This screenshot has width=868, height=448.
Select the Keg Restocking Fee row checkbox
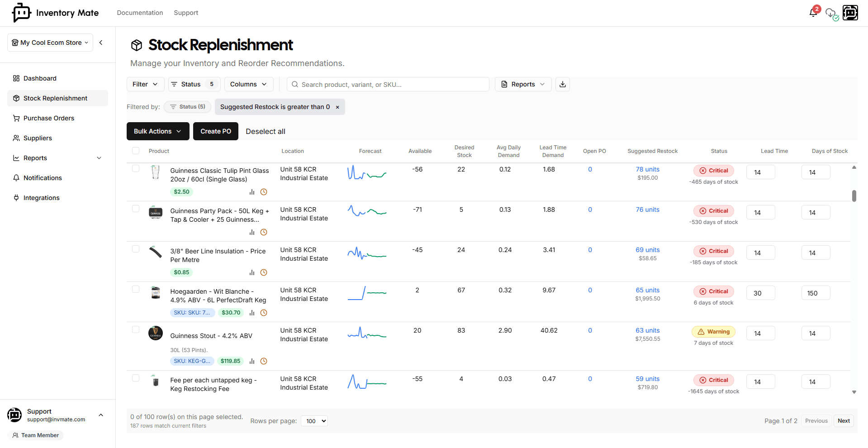tap(136, 378)
